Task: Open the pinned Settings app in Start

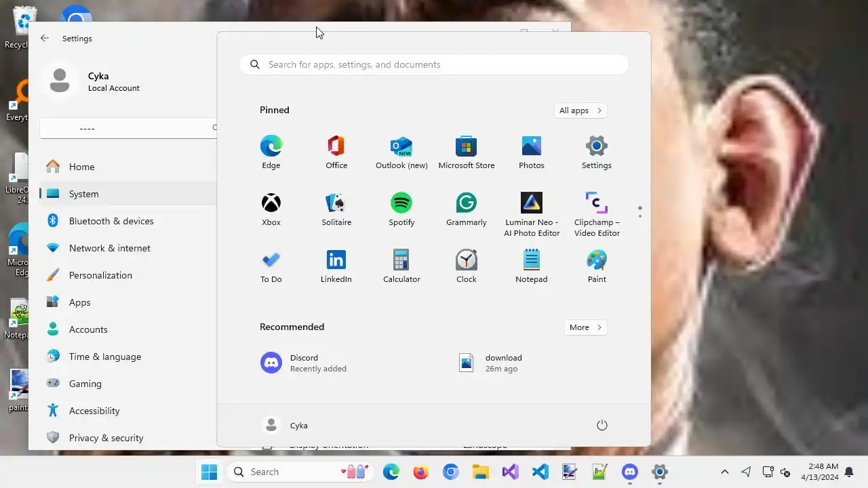Action: pos(597,152)
